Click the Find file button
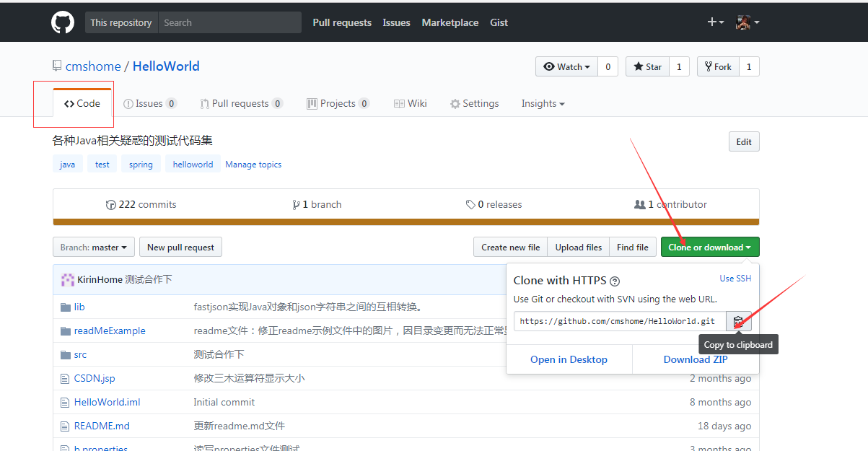868x451 pixels. [633, 248]
